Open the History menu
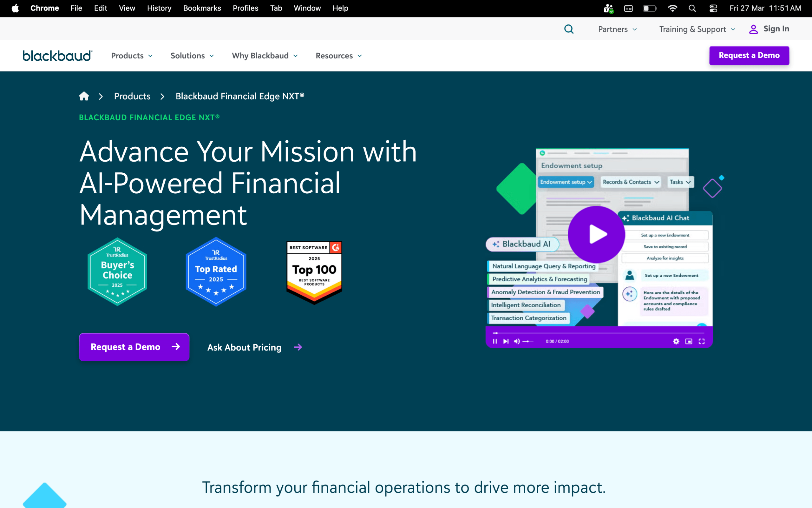The height and width of the screenshot is (508, 812). 159,8
